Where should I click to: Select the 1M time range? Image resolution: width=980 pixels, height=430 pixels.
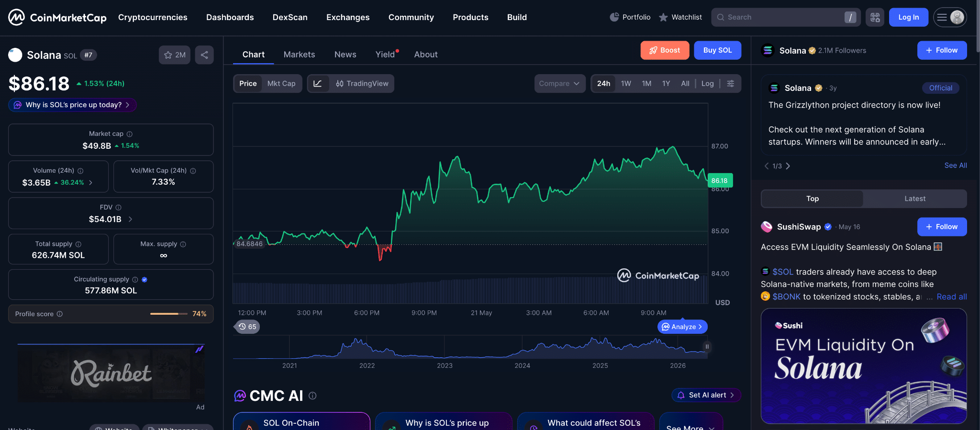click(646, 84)
